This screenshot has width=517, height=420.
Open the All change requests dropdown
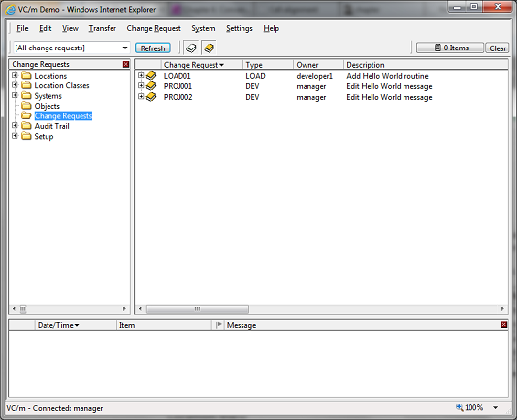(x=125, y=48)
